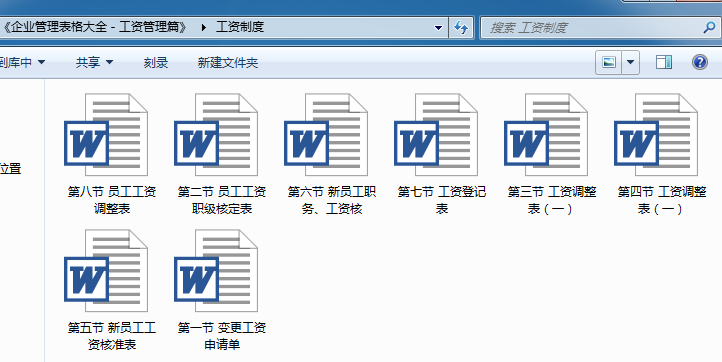Image resolution: width=722 pixels, height=362 pixels.
Task: Toggle the preview pane button
Action: tap(664, 62)
